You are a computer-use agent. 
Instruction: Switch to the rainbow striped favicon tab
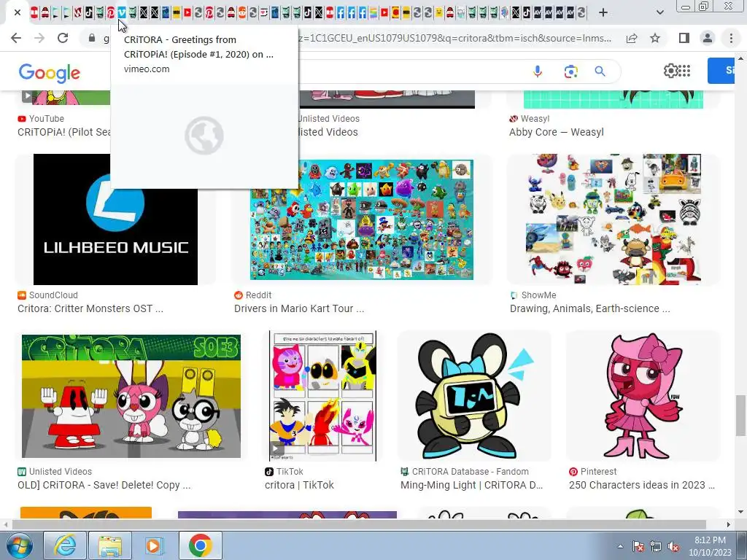(373, 13)
